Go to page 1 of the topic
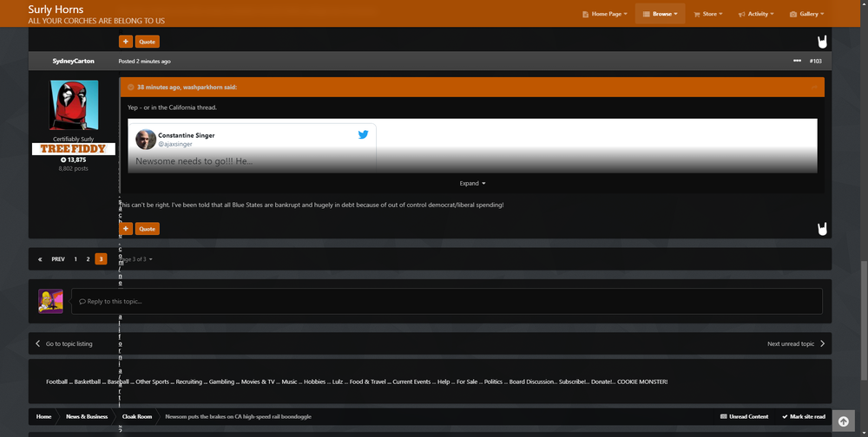 point(76,259)
